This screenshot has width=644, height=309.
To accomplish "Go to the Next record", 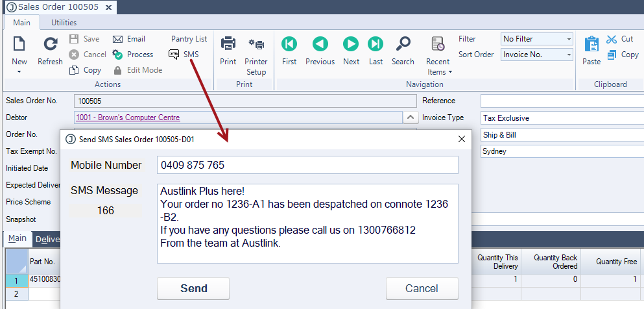I will (351, 51).
